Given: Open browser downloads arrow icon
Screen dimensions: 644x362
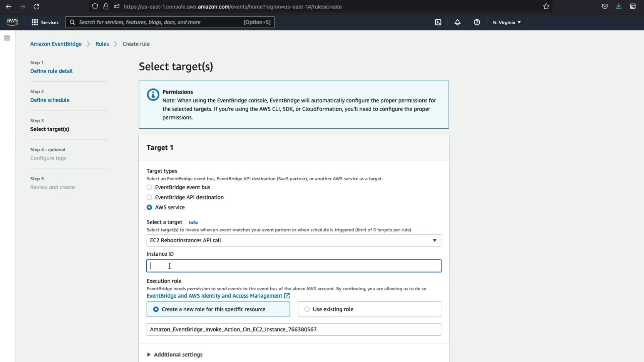Looking at the screenshot, I should [x=619, y=6].
